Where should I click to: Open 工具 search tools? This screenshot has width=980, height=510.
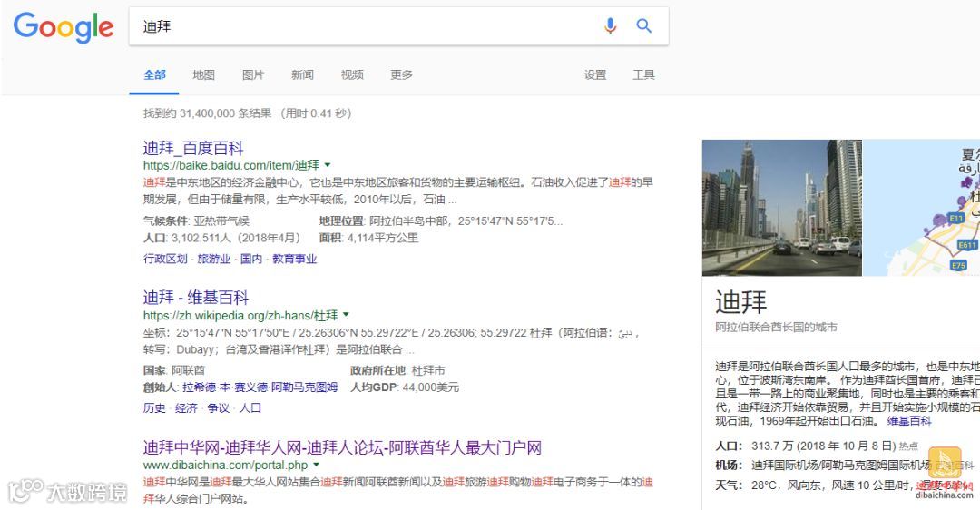(643, 75)
